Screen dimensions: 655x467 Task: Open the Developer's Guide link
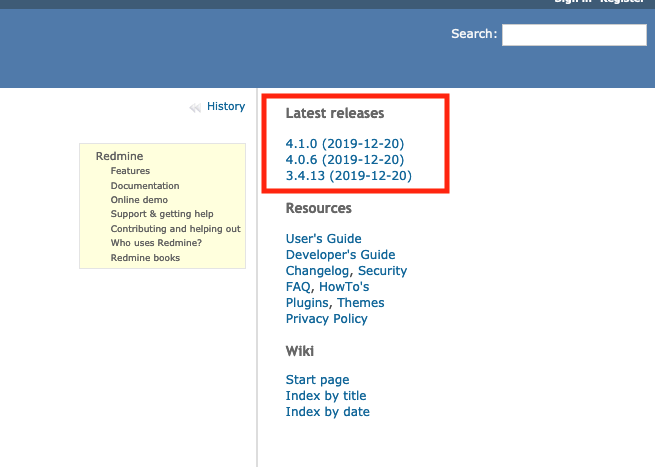coord(340,255)
